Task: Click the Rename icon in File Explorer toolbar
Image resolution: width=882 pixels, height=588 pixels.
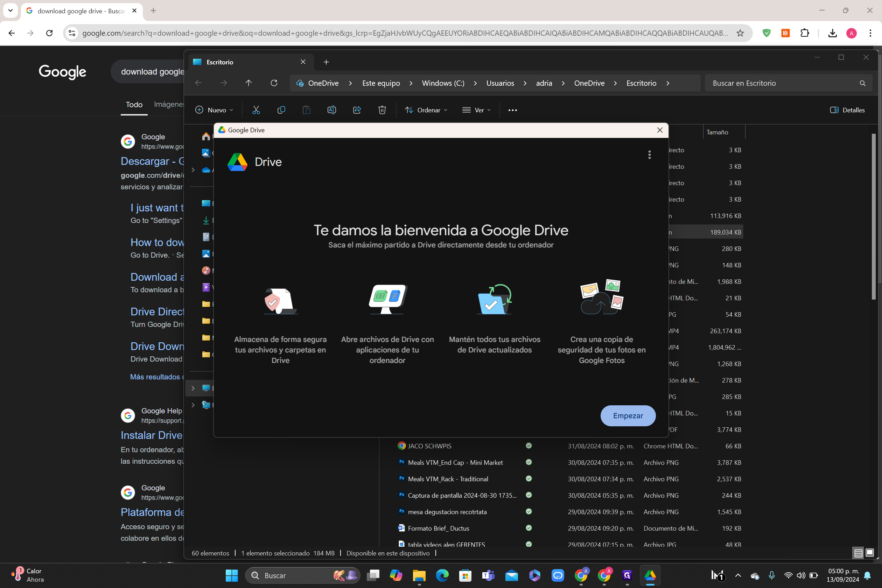Action: click(x=331, y=110)
